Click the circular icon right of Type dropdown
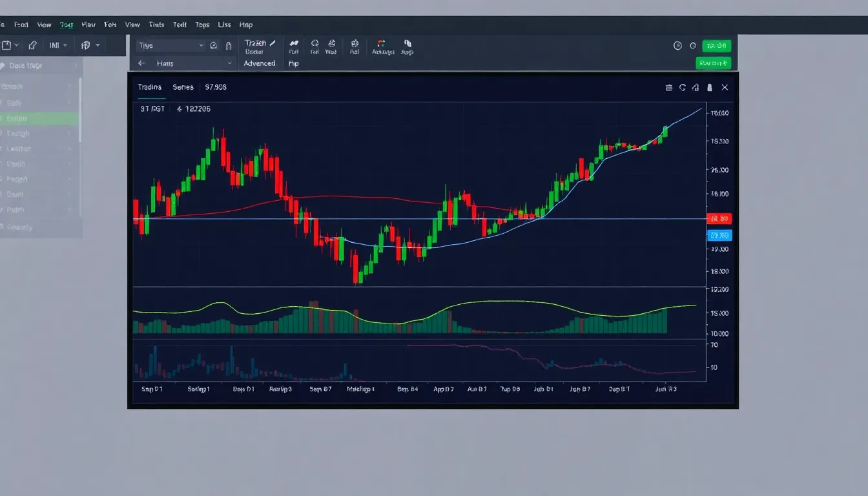This screenshot has height=496, width=868. (214, 46)
